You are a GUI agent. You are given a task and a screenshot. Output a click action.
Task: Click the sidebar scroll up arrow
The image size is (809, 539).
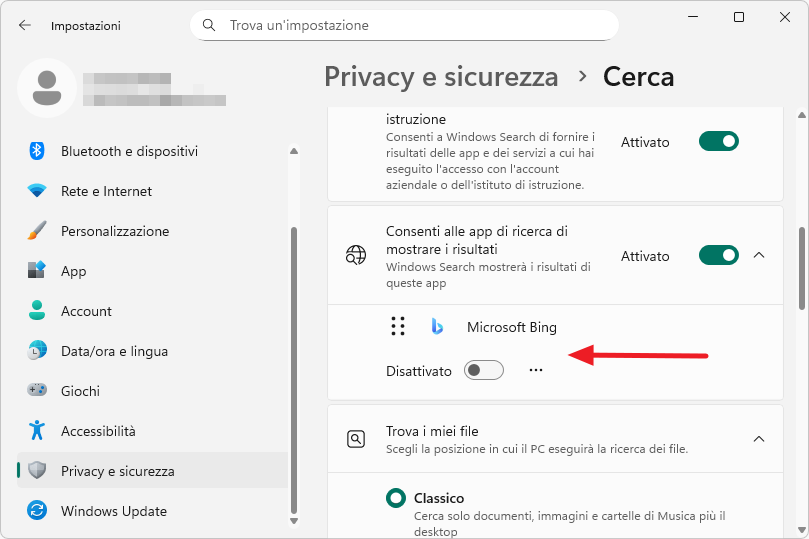tap(294, 151)
